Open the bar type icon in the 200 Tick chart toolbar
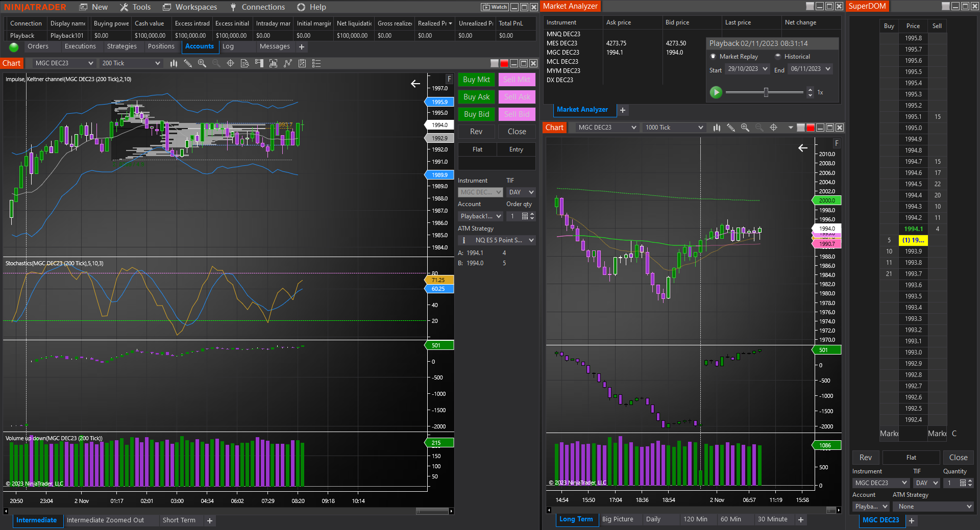The width and height of the screenshot is (980, 530). [x=174, y=63]
